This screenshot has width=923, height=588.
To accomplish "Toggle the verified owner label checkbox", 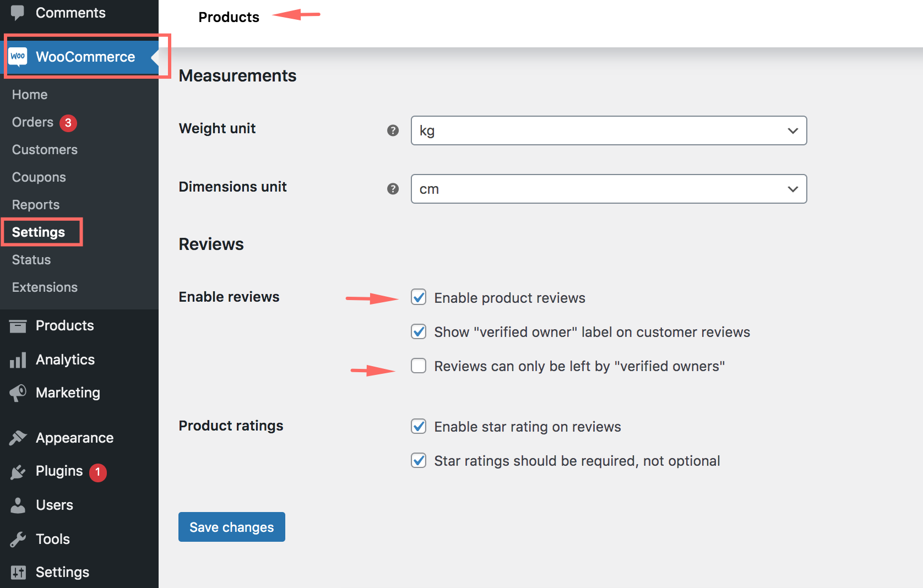I will pyautogui.click(x=419, y=331).
